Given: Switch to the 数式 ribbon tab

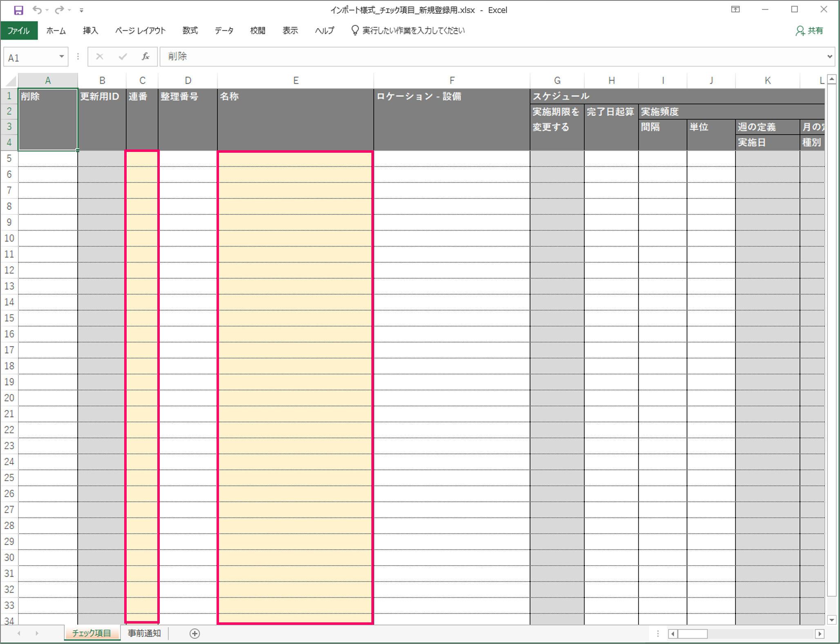Looking at the screenshot, I should (x=190, y=31).
